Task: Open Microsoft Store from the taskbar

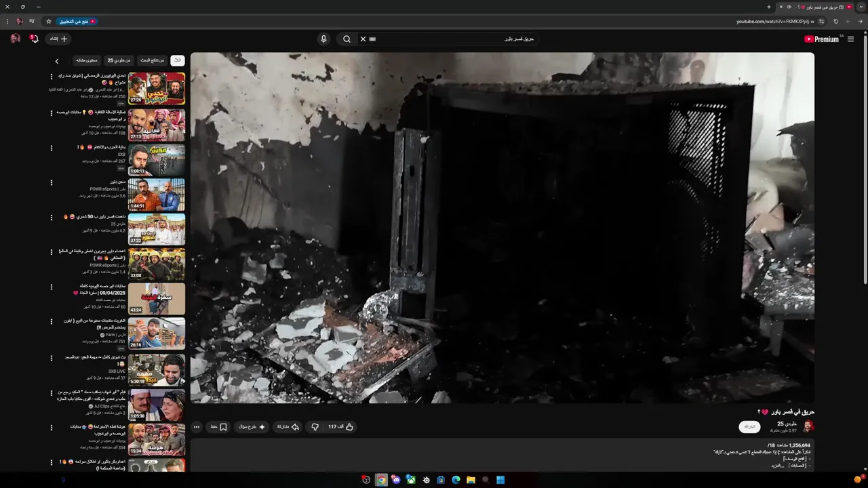Action: (441, 480)
